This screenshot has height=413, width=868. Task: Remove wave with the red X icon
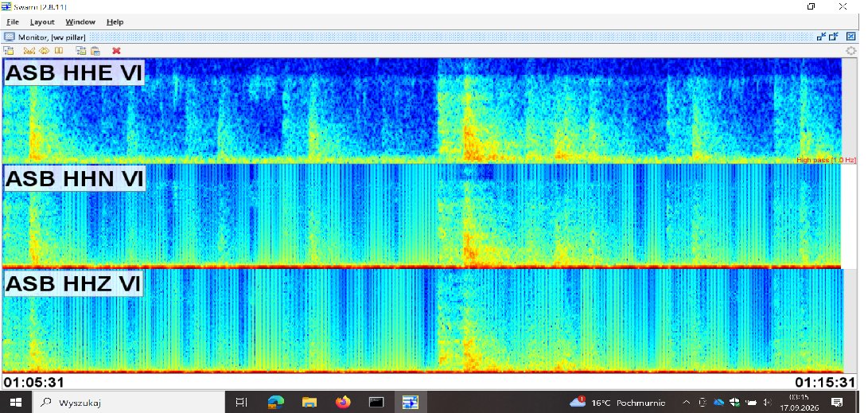coord(116,50)
